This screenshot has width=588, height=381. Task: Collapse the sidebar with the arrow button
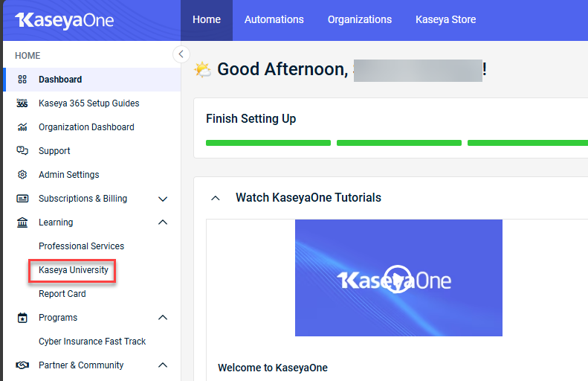pyautogui.click(x=181, y=54)
